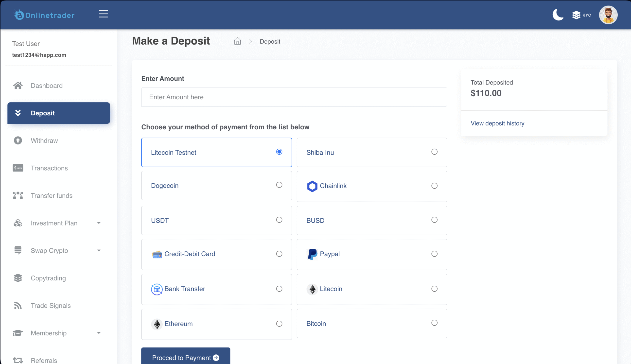The image size is (631, 364).
Task: Click the Swap Crypto icon
Action: point(18,250)
